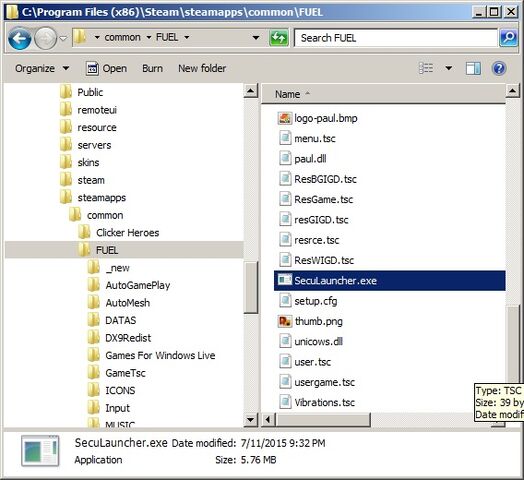Select the servers folder icon

point(66,145)
